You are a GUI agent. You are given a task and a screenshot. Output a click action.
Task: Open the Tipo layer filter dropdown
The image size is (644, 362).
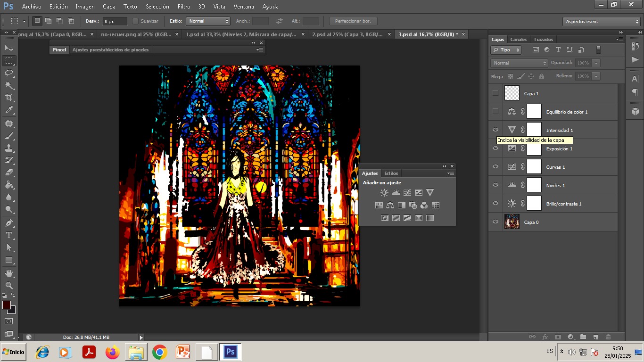click(506, 49)
